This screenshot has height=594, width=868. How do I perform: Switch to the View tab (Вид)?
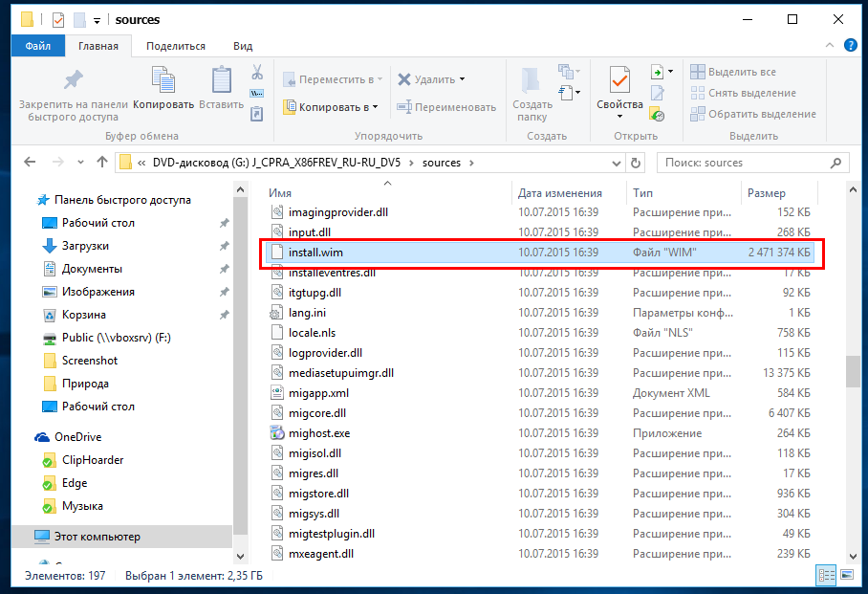coord(243,45)
